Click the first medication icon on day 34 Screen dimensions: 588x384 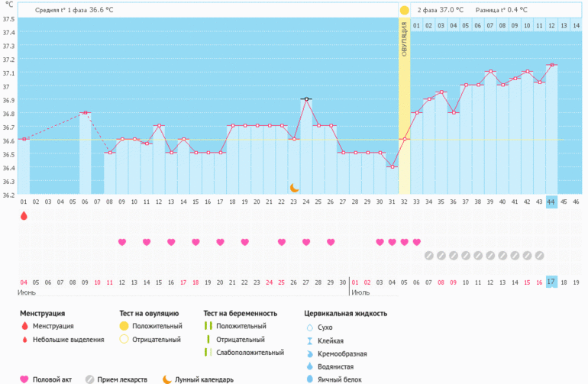(428, 255)
